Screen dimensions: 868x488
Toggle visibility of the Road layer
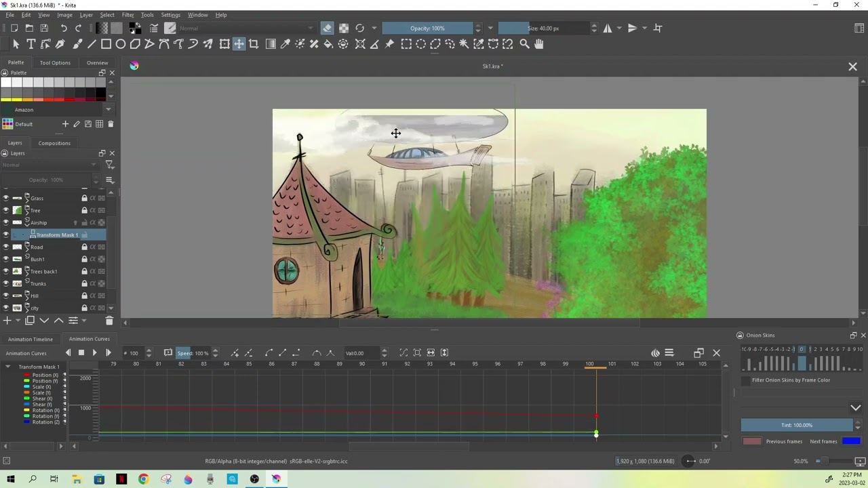click(x=6, y=247)
